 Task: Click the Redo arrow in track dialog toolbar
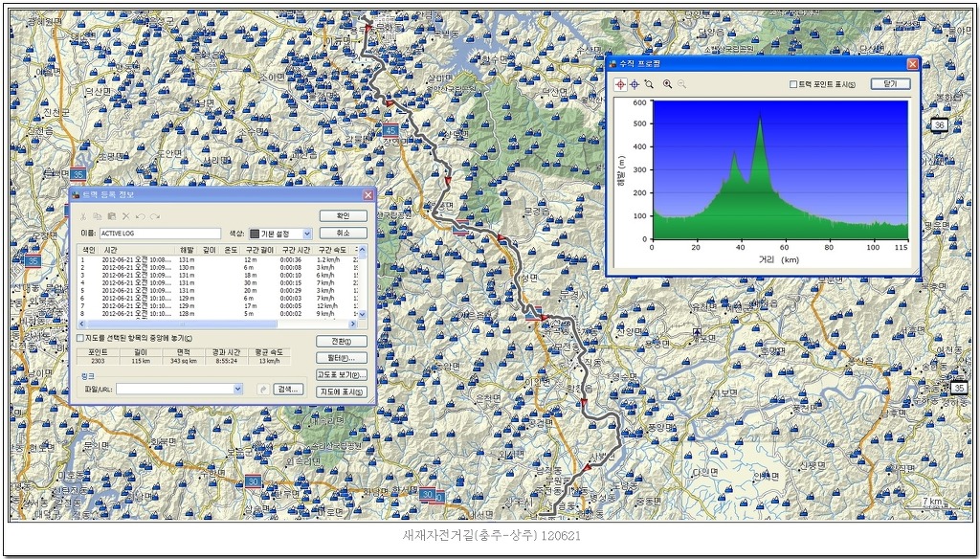[x=154, y=216]
